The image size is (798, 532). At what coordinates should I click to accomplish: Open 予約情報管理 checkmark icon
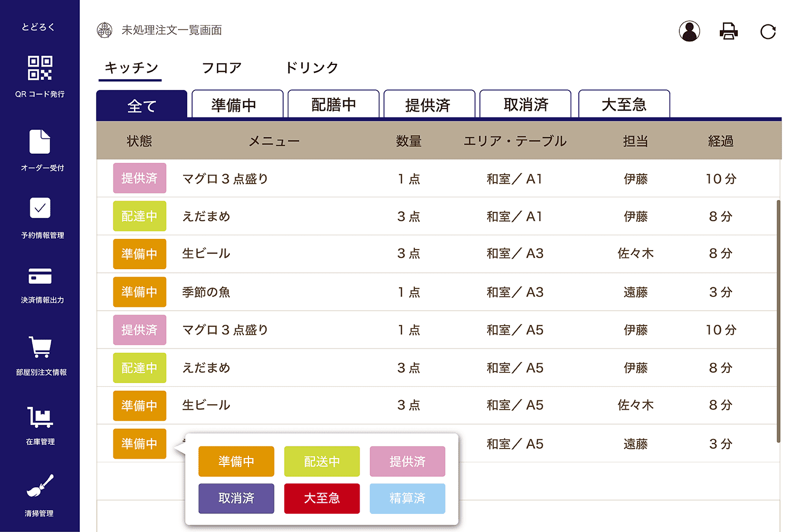click(40, 208)
